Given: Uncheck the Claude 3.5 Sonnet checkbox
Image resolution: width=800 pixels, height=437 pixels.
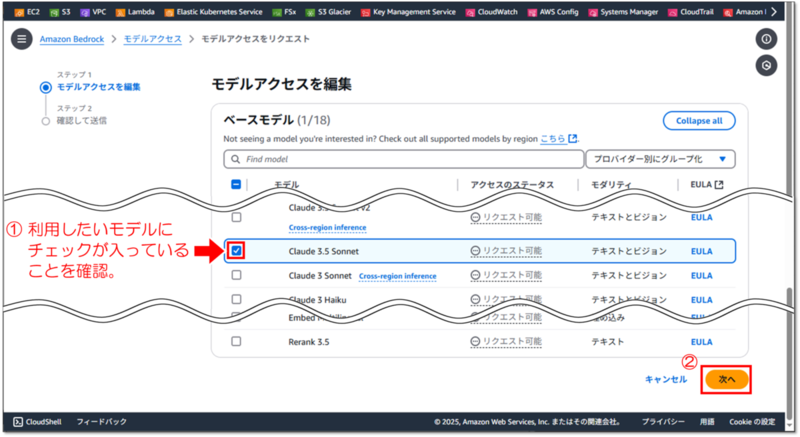Looking at the screenshot, I should click(236, 250).
